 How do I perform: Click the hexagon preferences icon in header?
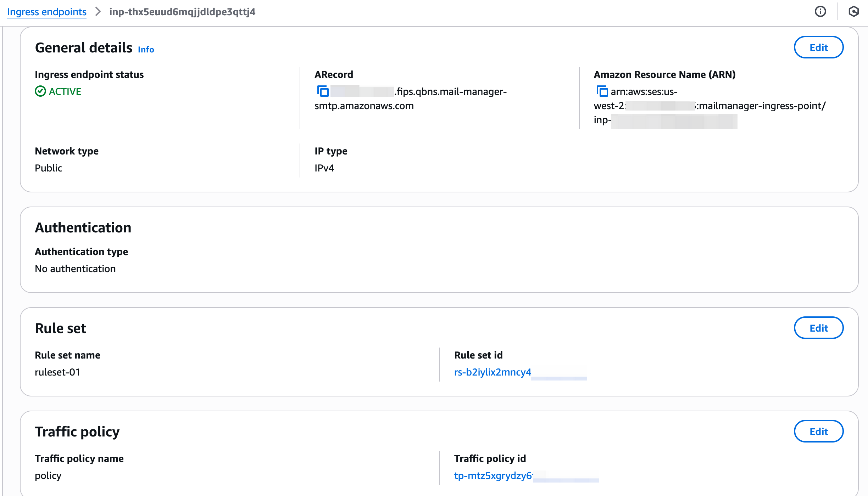click(x=853, y=12)
